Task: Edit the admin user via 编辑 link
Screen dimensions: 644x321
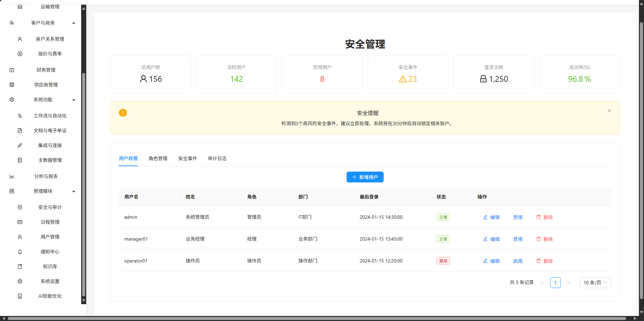Action: [x=491, y=217]
